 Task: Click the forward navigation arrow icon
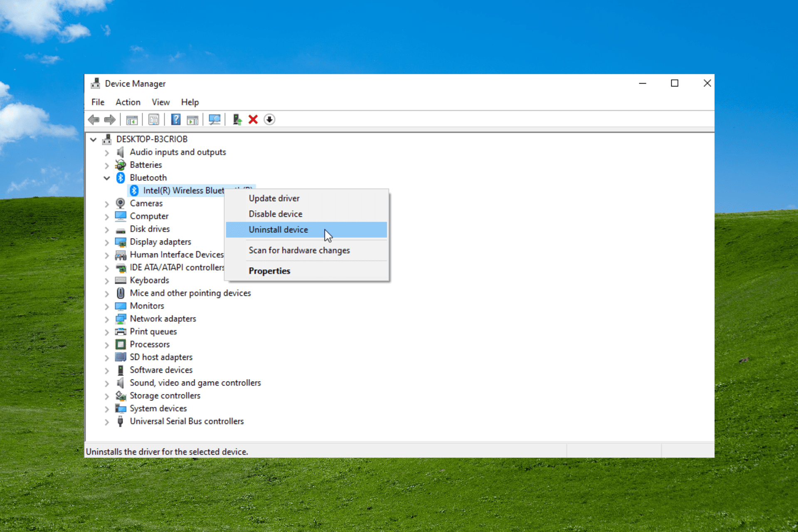108,120
